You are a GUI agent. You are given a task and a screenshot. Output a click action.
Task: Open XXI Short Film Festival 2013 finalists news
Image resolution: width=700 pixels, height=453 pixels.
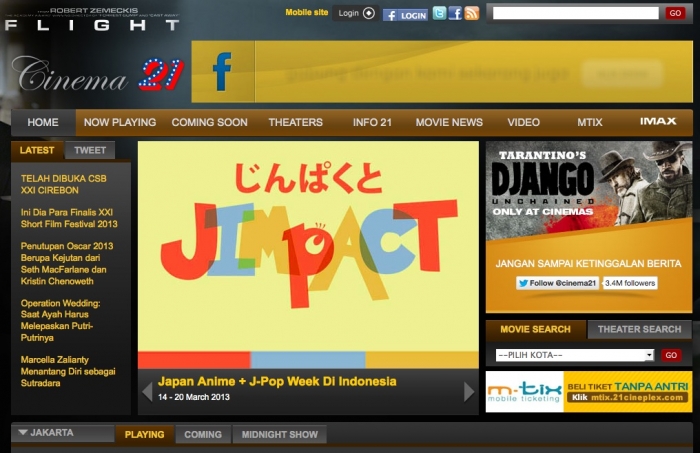[69, 218]
